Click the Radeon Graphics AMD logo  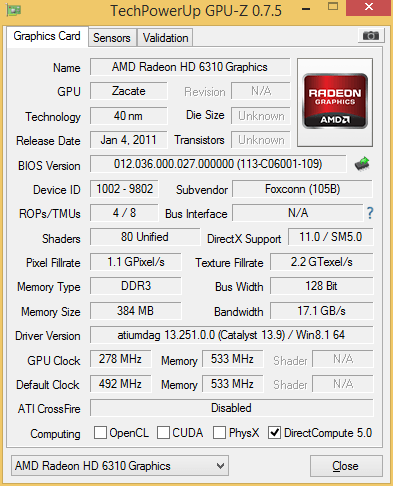(x=335, y=102)
